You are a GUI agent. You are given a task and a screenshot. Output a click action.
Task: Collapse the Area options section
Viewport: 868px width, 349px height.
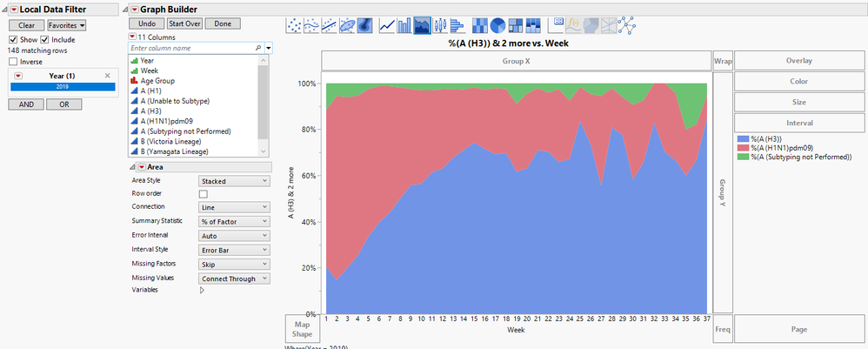(131, 167)
